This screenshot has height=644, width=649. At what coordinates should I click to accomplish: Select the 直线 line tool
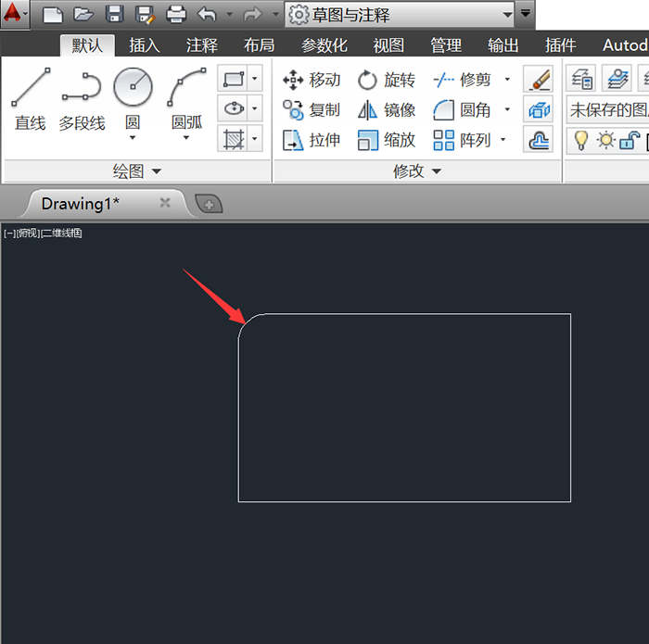31,99
